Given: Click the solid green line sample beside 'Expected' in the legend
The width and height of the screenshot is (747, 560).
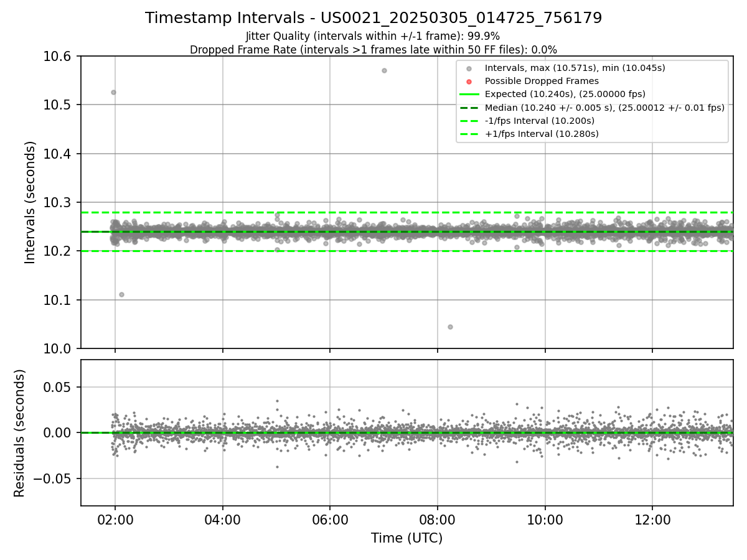Looking at the screenshot, I should (x=469, y=95).
